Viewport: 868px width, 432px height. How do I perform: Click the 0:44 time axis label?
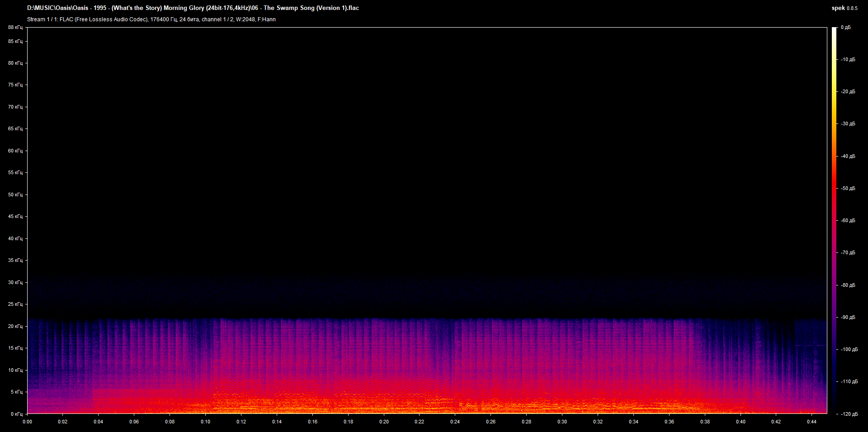(812, 422)
